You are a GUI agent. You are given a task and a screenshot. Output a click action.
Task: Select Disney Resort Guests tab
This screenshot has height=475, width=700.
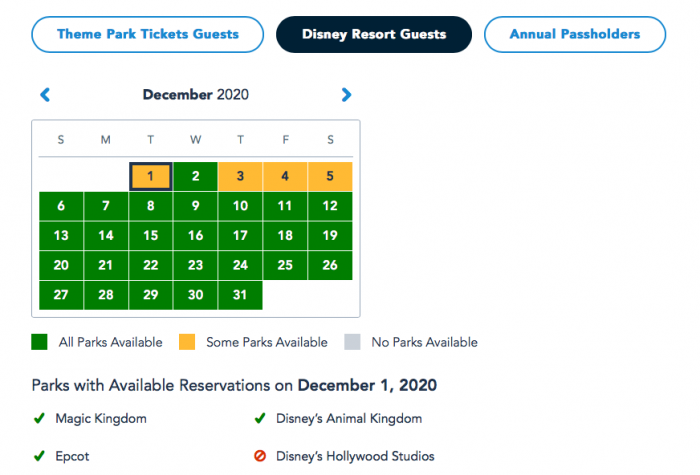[374, 34]
